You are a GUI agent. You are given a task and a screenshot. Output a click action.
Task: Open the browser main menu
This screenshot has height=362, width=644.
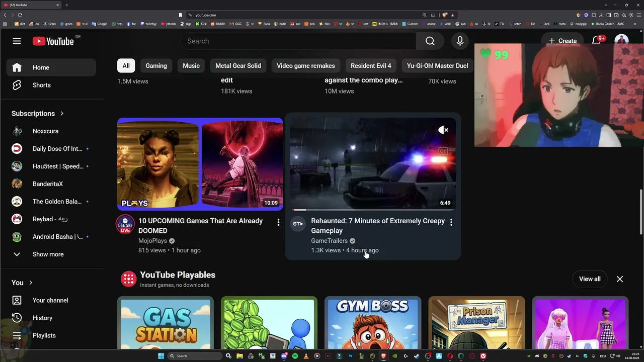[x=638, y=15]
